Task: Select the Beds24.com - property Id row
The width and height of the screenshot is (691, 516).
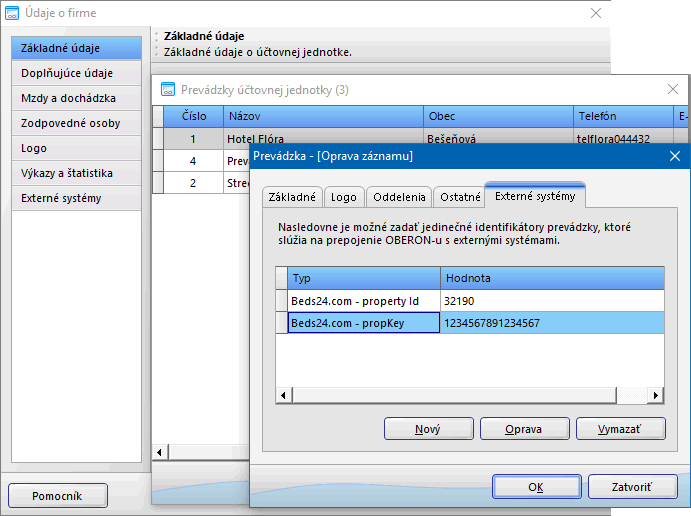Action: tap(363, 300)
